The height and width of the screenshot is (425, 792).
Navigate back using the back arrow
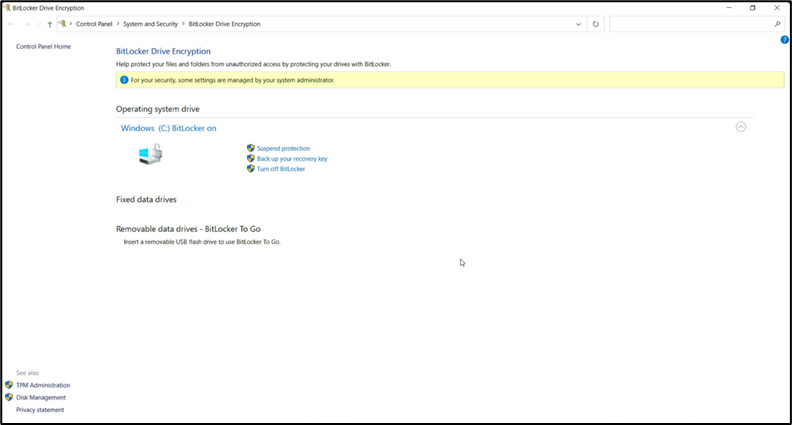tap(12, 24)
